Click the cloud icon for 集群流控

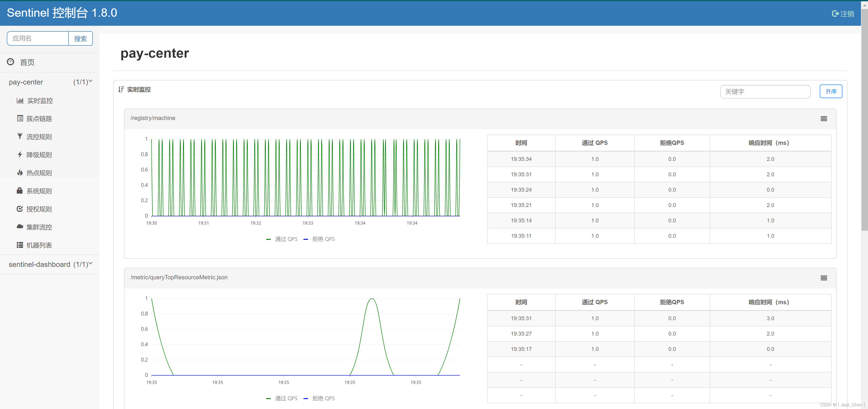20,227
